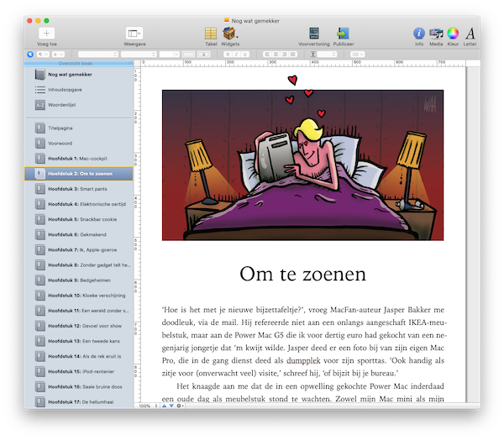Image resolution: width=504 pixels, height=440 pixels.
Task: Open the Info inspector
Action: [419, 33]
